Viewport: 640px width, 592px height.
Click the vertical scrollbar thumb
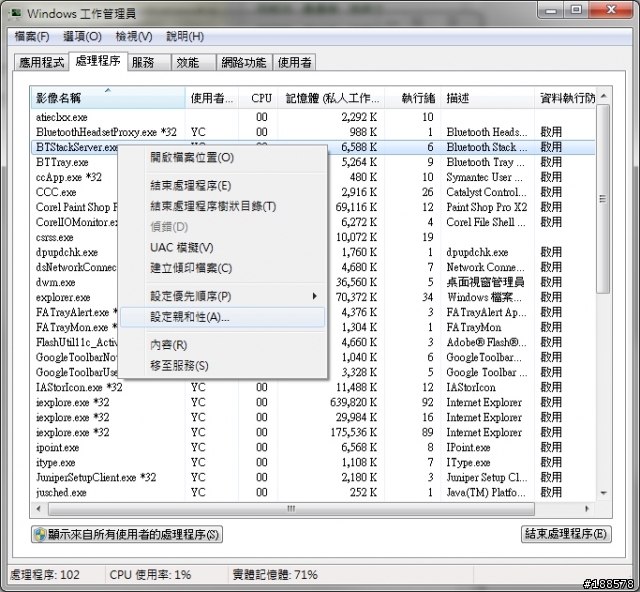(603, 199)
